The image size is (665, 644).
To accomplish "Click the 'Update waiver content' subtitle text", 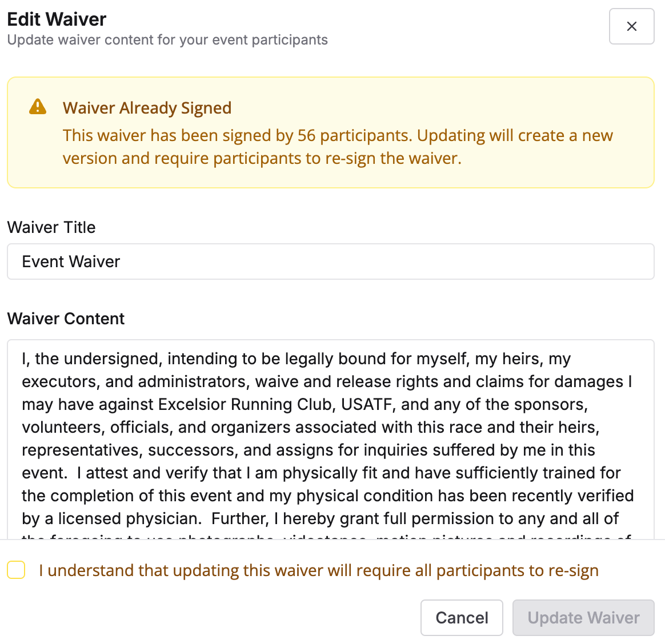I will coord(167,40).
